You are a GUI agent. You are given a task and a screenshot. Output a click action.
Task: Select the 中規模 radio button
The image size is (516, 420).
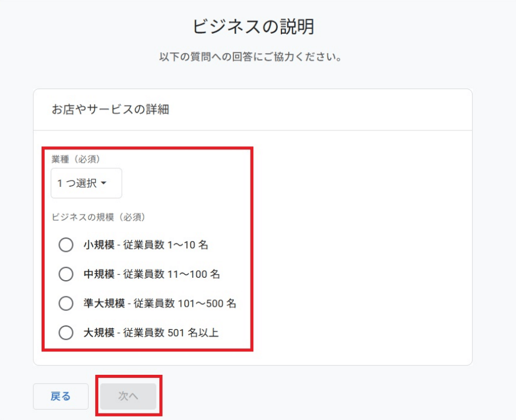click(66, 274)
